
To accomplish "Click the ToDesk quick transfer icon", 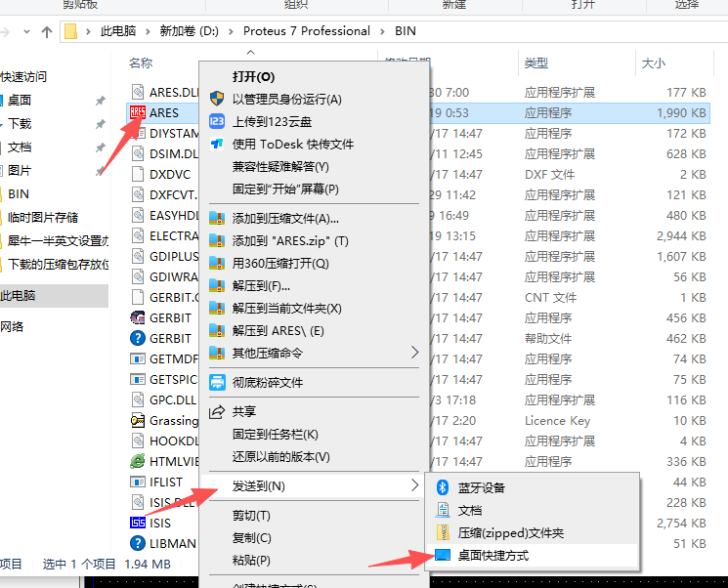I will pos(217,144).
